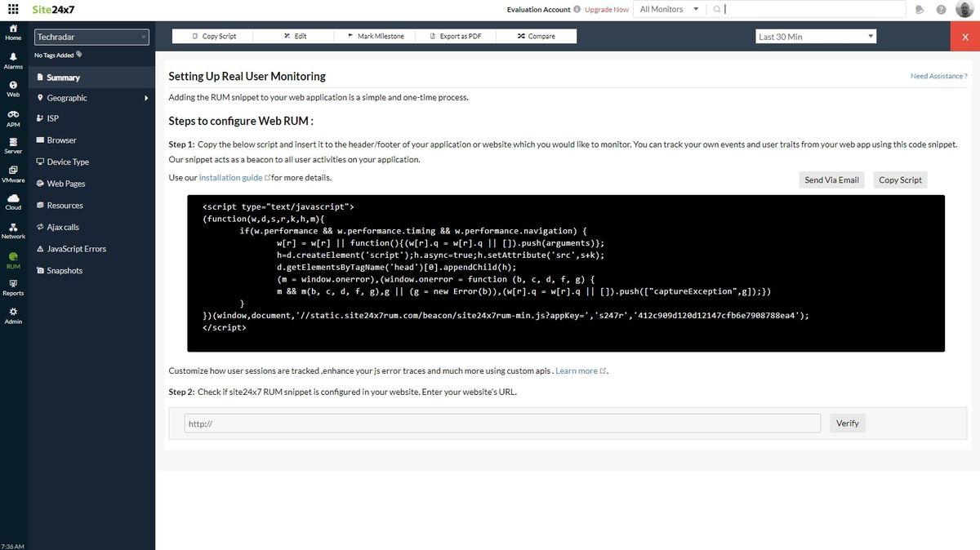Click the Copy Script button

click(900, 180)
